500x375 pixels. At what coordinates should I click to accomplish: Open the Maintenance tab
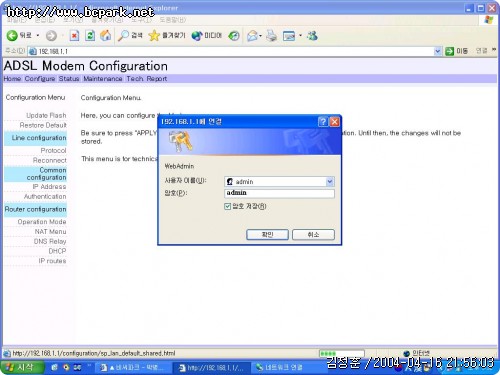103,79
